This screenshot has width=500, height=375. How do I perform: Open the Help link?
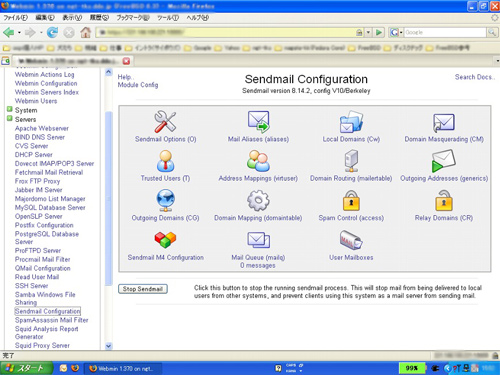(125, 77)
